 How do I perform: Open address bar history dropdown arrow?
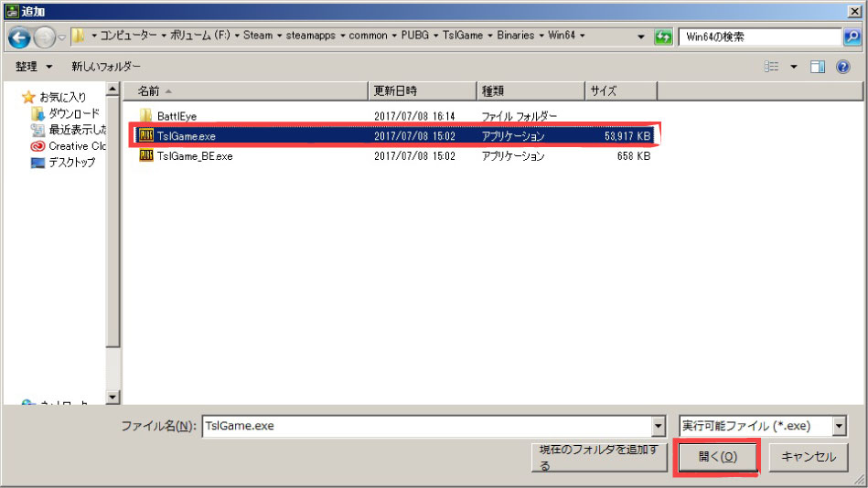pyautogui.click(x=641, y=37)
